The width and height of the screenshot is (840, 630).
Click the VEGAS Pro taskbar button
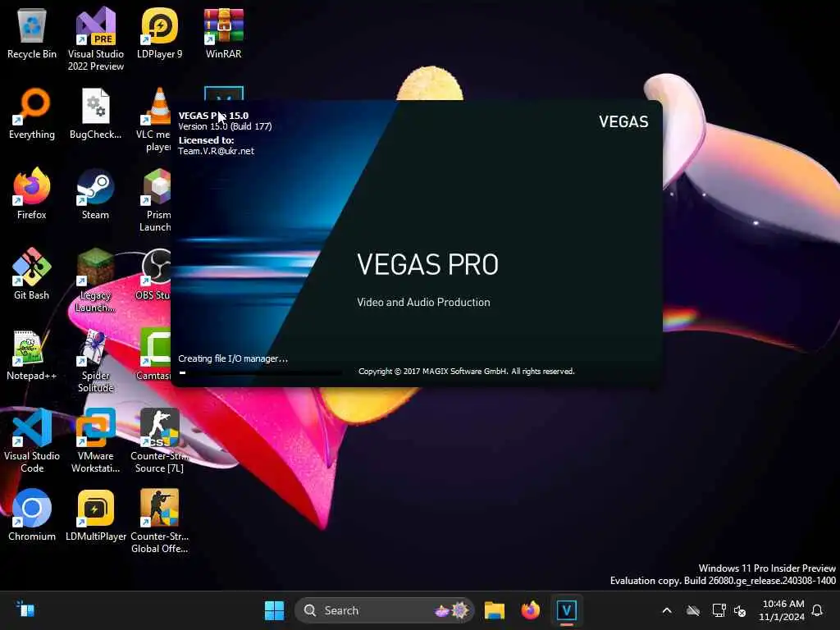point(566,610)
